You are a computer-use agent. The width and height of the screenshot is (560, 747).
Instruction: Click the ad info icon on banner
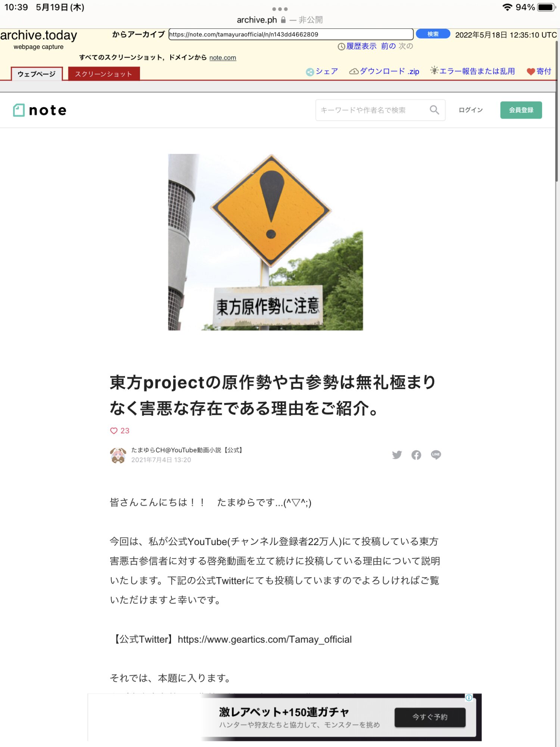pyautogui.click(x=469, y=697)
